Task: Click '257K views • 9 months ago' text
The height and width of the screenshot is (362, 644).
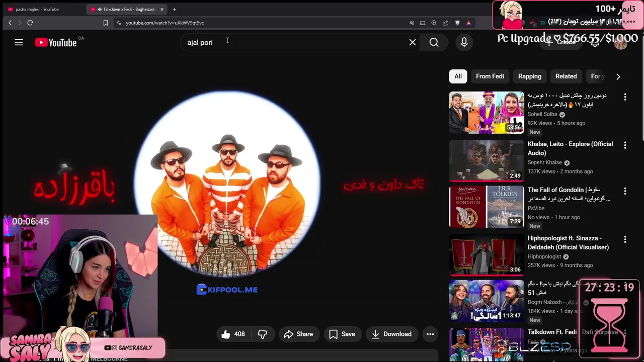Action: pyautogui.click(x=560, y=265)
